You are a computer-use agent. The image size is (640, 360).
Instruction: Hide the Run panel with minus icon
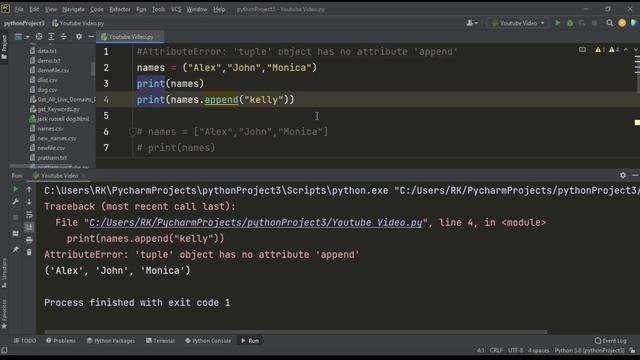click(635, 175)
